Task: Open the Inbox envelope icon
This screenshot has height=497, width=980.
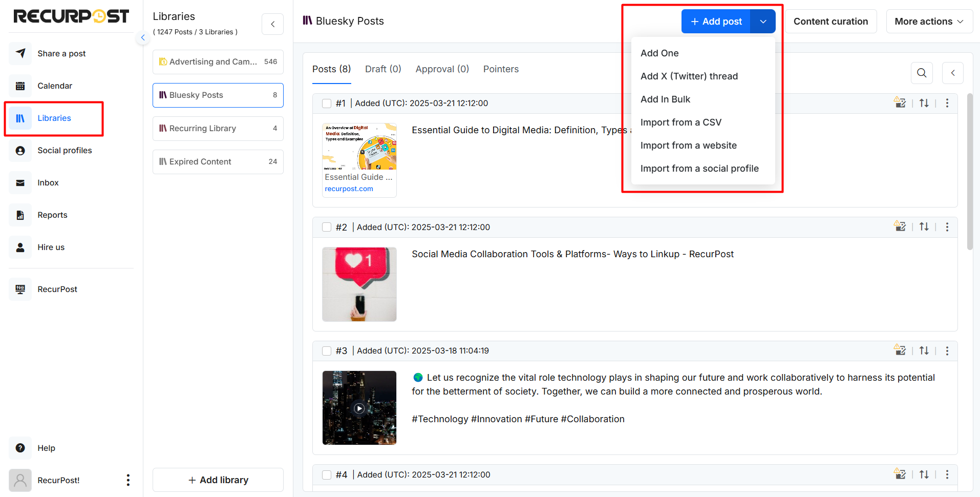Action: (20, 183)
